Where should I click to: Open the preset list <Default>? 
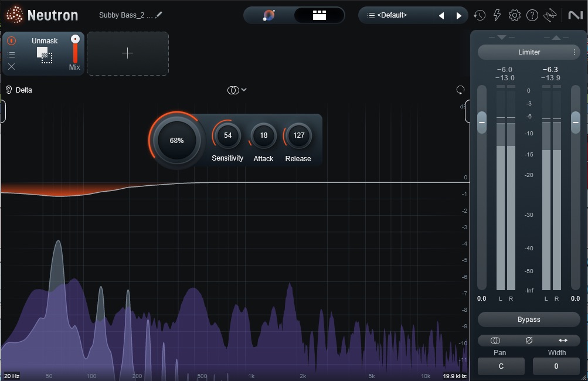point(388,15)
